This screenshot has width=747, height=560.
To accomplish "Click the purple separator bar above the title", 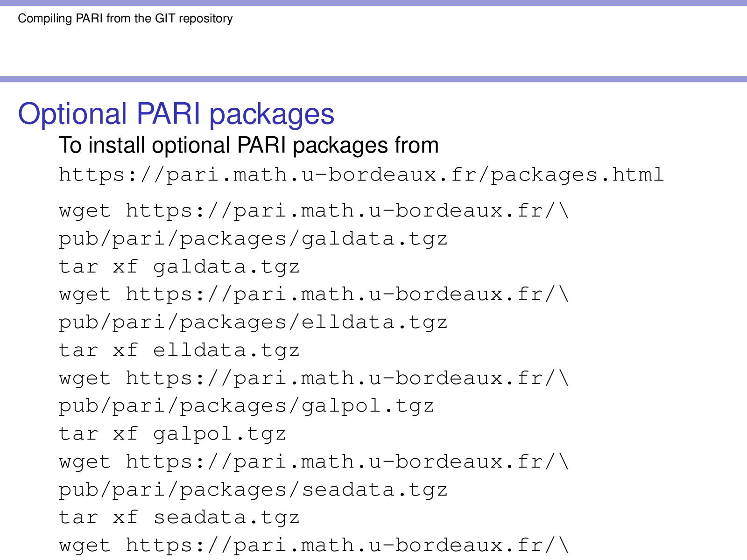I will click(x=373, y=79).
